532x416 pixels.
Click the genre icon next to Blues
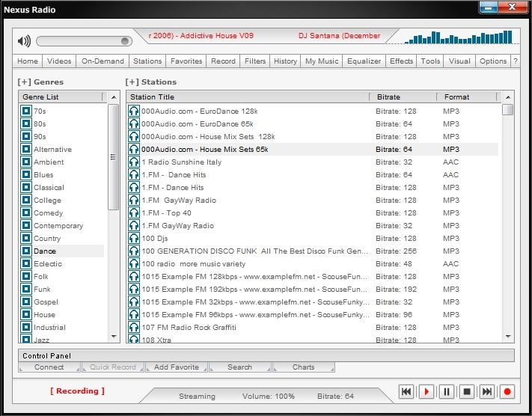pyautogui.click(x=25, y=174)
